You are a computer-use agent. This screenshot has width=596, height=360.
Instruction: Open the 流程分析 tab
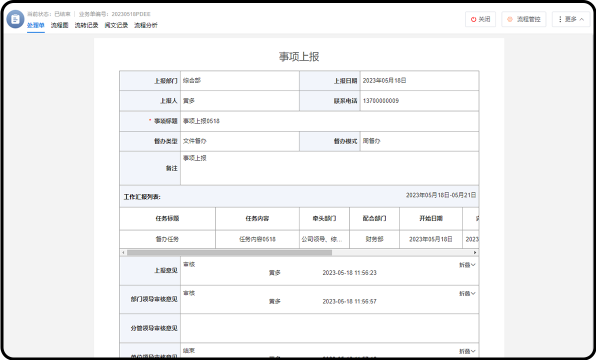point(146,25)
